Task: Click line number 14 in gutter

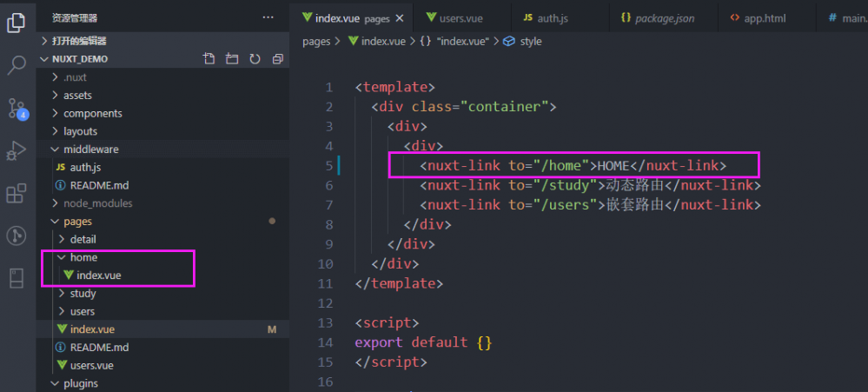Action: 326,342
